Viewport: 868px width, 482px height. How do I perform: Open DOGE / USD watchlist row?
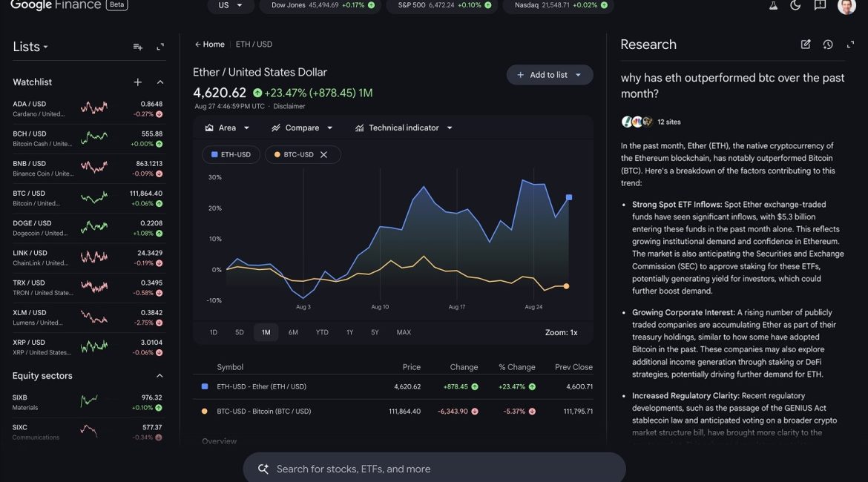[88, 228]
